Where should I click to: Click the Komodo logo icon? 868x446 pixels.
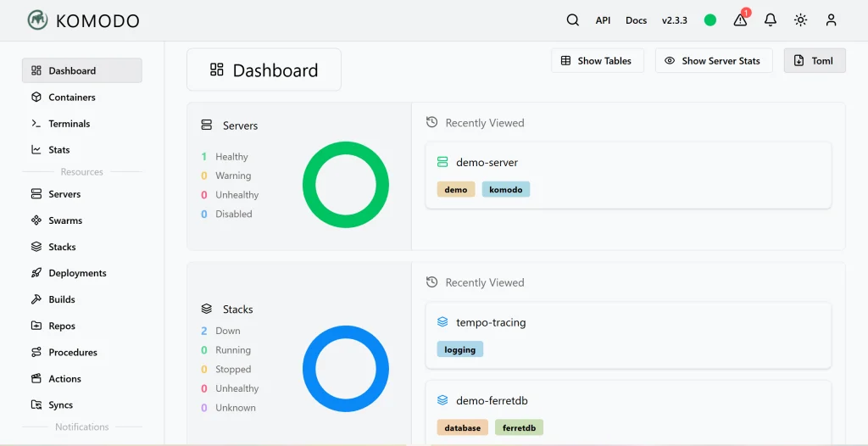coord(37,20)
